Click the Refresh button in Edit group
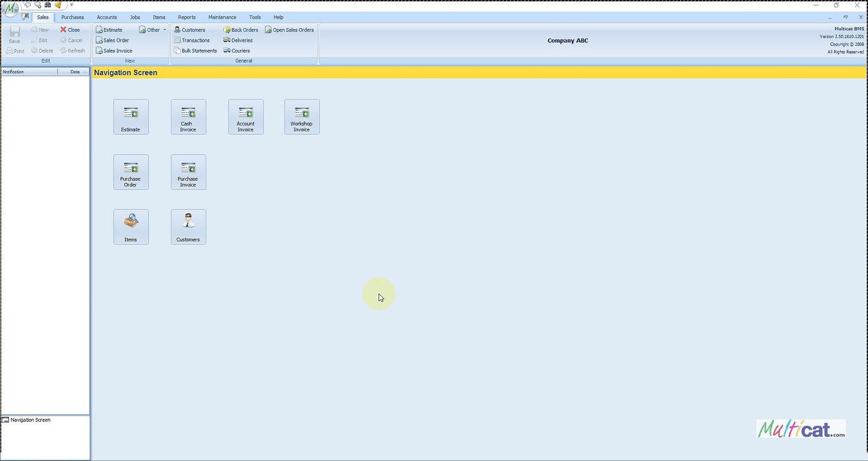Image resolution: width=868 pixels, height=461 pixels. 73,51
